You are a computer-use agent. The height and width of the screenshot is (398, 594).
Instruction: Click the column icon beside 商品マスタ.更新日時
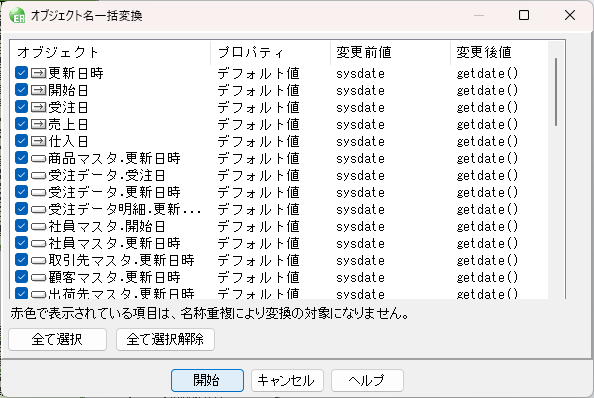click(38, 159)
